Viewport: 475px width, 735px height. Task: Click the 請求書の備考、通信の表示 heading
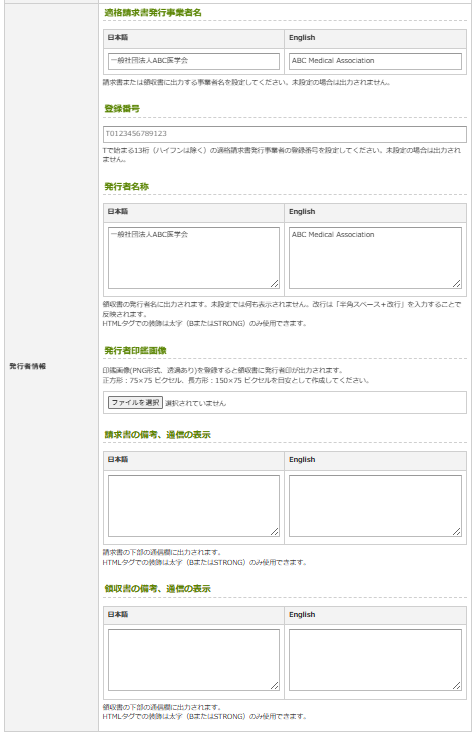point(158,435)
